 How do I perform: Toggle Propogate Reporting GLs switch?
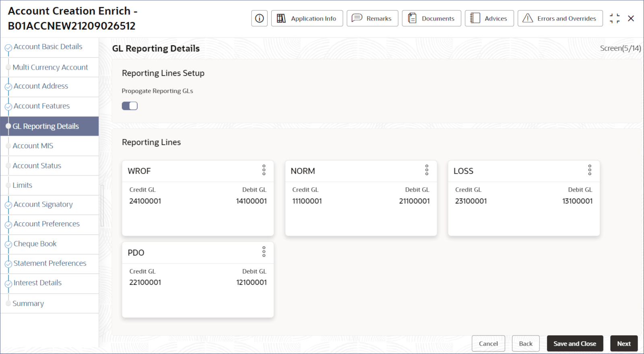tap(130, 106)
